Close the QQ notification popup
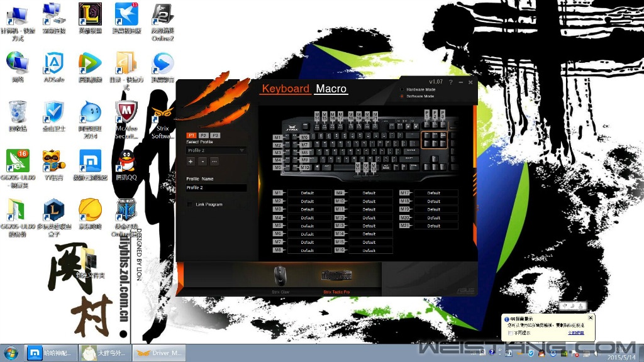 pyautogui.click(x=590, y=317)
